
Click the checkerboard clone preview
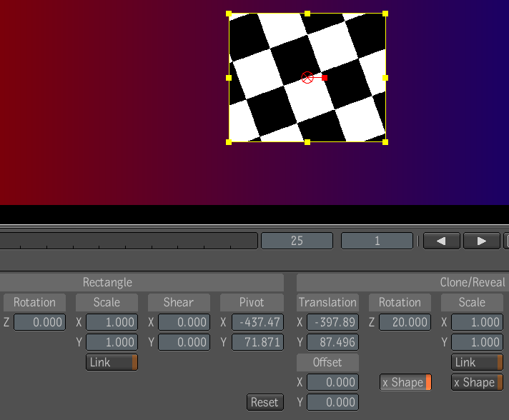point(307,78)
